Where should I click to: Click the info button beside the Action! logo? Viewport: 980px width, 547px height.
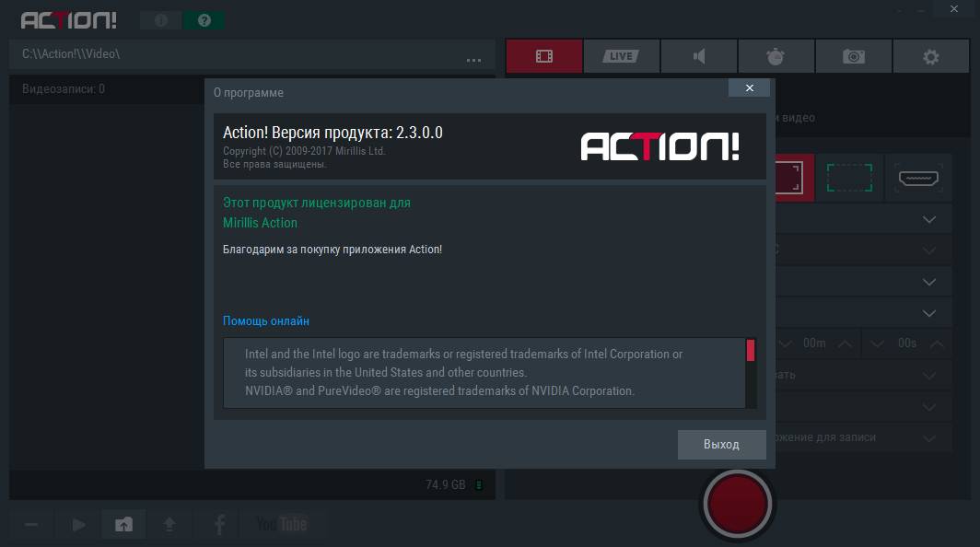(160, 20)
